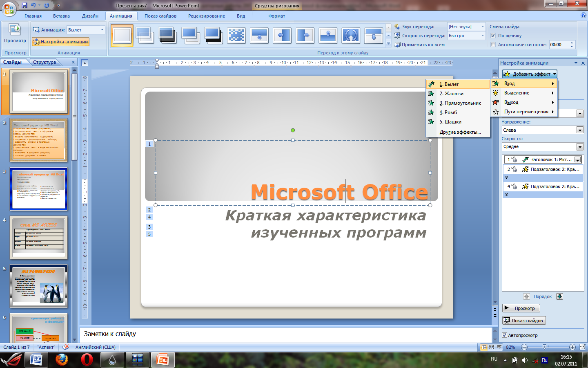Open the Дизайн ribbon tab

coord(90,16)
